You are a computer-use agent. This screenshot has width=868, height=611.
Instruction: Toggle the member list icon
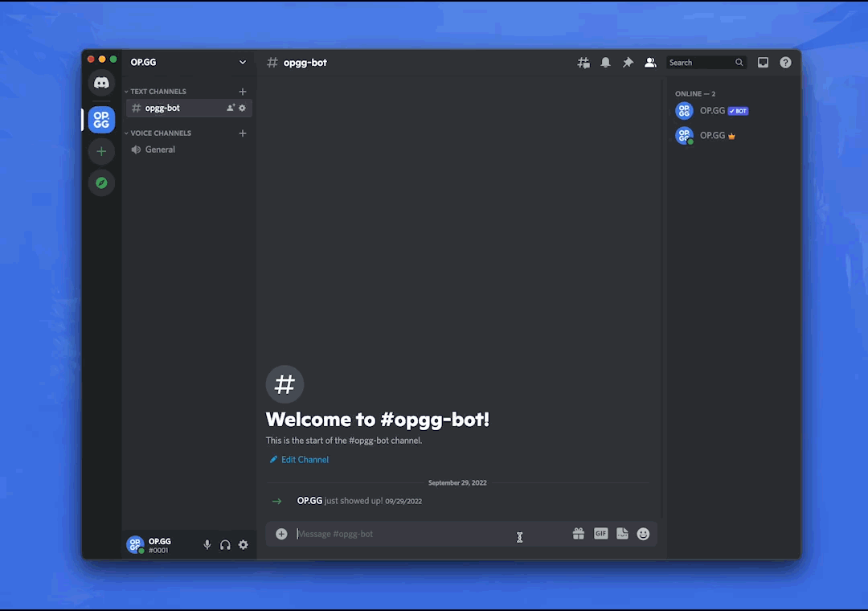(x=650, y=63)
